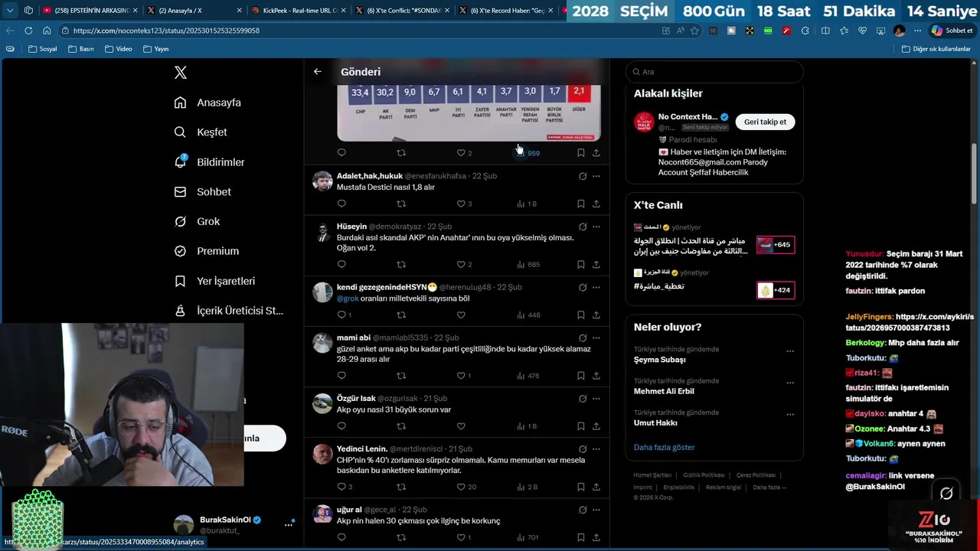Switch to Anasayfa / X browser tab
This screenshot has height=551, width=980.
point(192,11)
